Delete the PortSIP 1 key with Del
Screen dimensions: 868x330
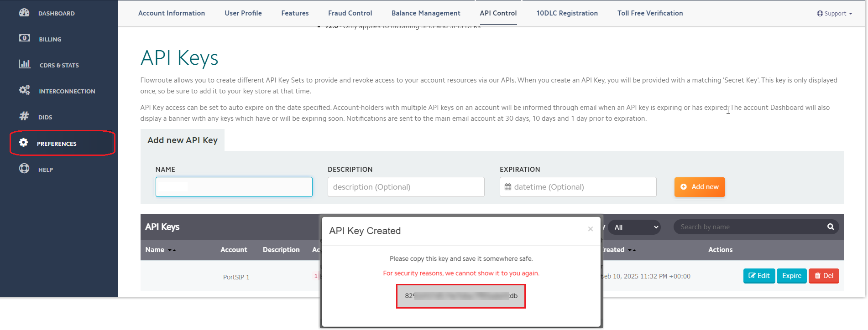coord(824,276)
